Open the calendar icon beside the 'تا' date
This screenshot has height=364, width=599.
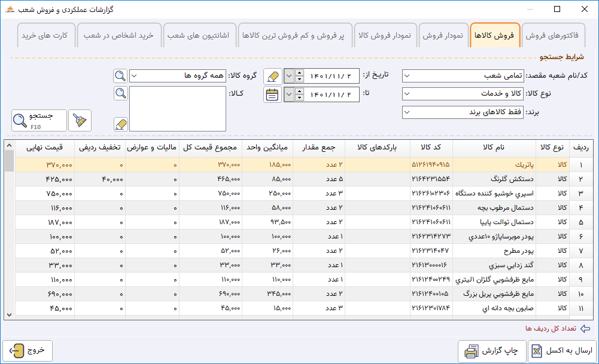(x=272, y=94)
